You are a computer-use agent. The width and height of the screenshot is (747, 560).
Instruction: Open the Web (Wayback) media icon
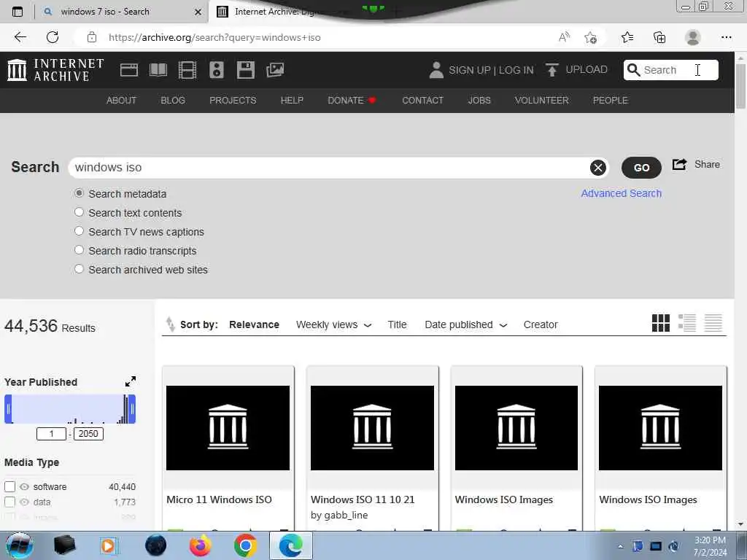129,70
